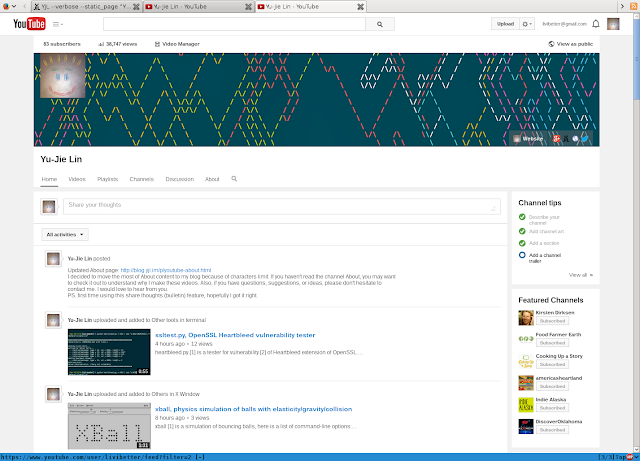The image size is (640, 461).
Task: Switch to the Discussion tab
Action: point(180,179)
